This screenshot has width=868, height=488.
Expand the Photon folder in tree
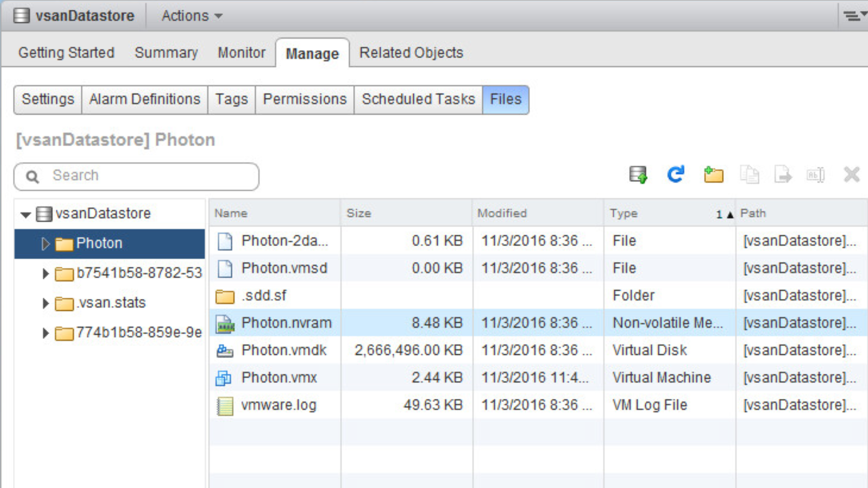45,243
